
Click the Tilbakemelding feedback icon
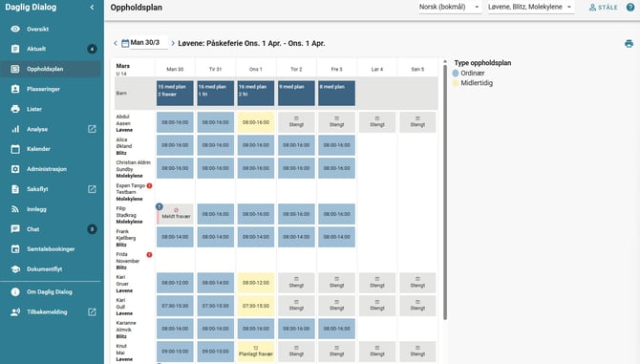[x=15, y=311]
